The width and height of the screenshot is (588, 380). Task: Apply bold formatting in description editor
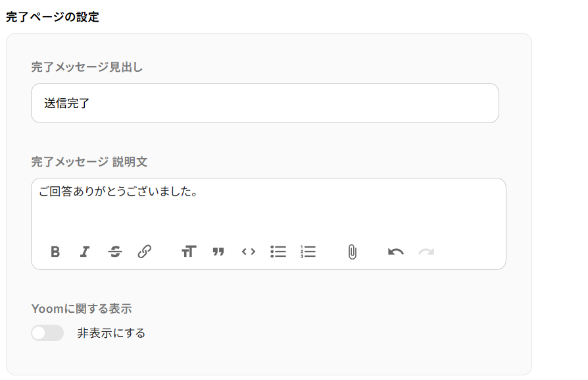[55, 252]
